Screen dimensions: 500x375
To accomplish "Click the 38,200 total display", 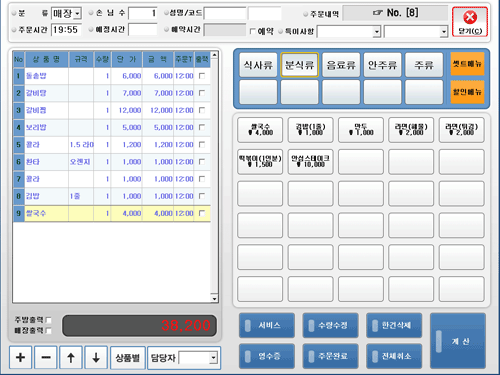I will [x=139, y=326].
